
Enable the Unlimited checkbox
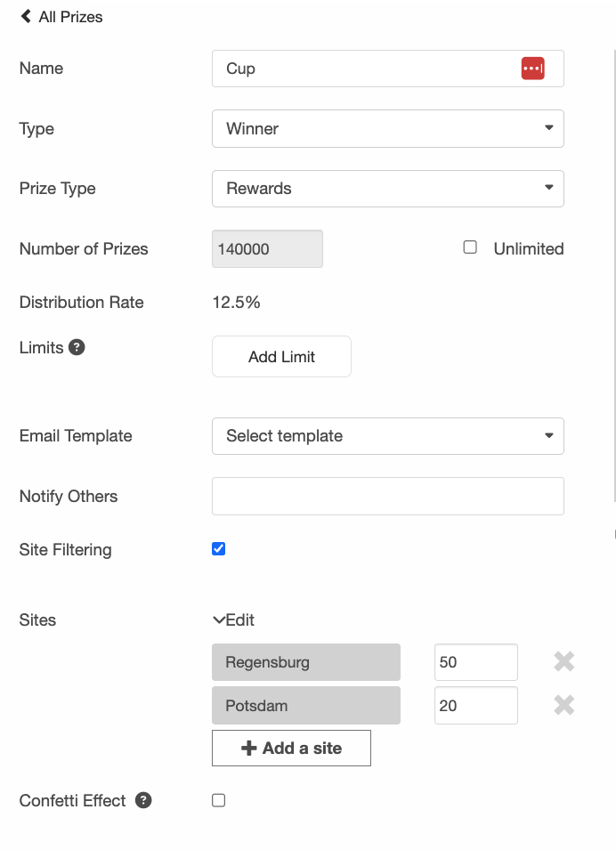pos(470,247)
